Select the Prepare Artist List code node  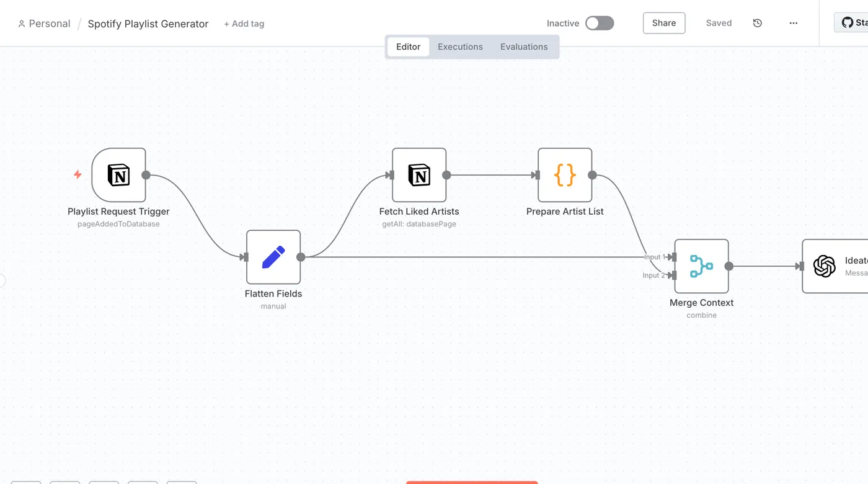[565, 175]
